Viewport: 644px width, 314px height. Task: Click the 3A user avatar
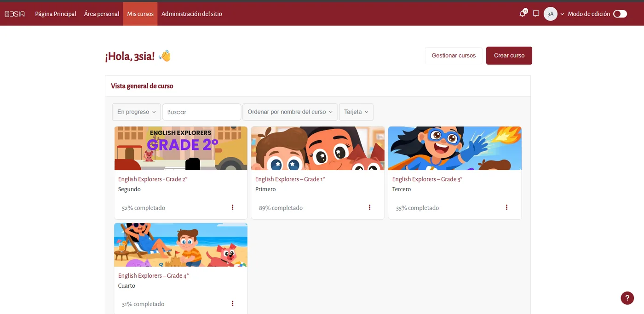[551, 14]
